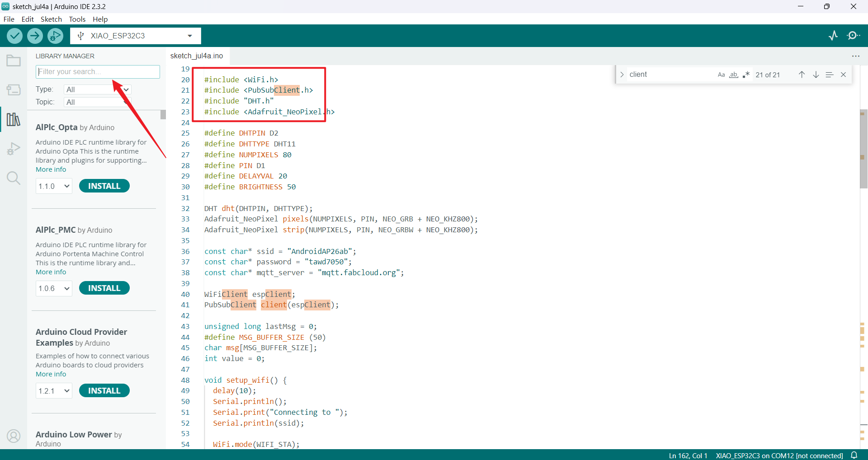868x460 pixels.
Task: Click the Upload arrow button
Action: pos(35,36)
